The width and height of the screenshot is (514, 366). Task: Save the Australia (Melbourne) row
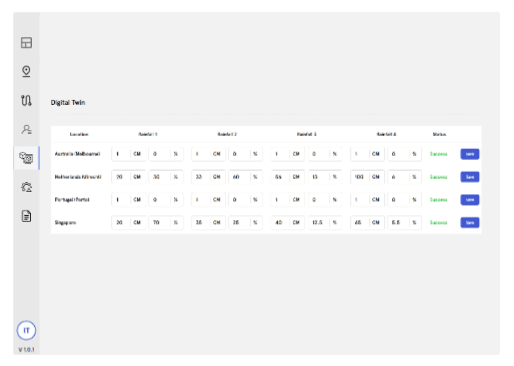[x=470, y=154]
